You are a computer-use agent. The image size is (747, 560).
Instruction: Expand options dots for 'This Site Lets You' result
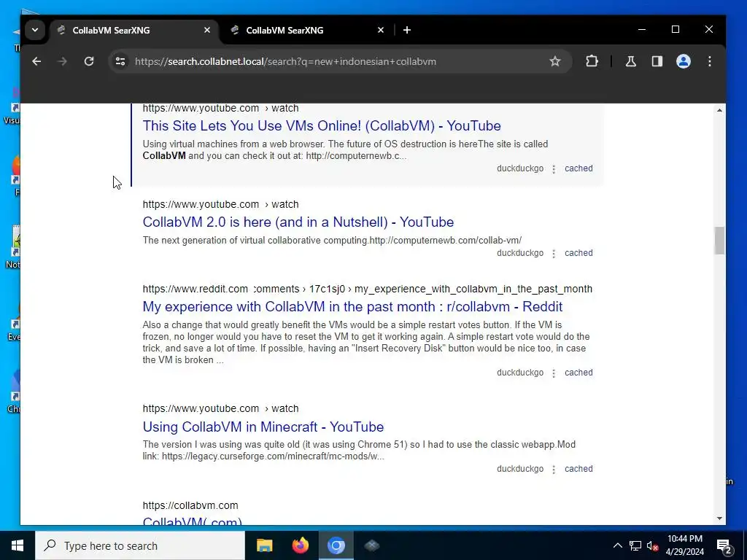tap(554, 169)
